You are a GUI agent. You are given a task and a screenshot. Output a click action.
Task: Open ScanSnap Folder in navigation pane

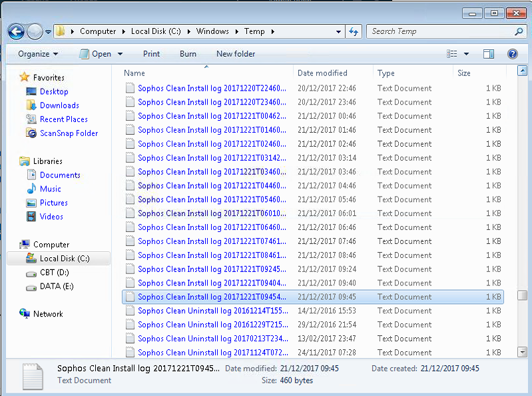pos(69,133)
